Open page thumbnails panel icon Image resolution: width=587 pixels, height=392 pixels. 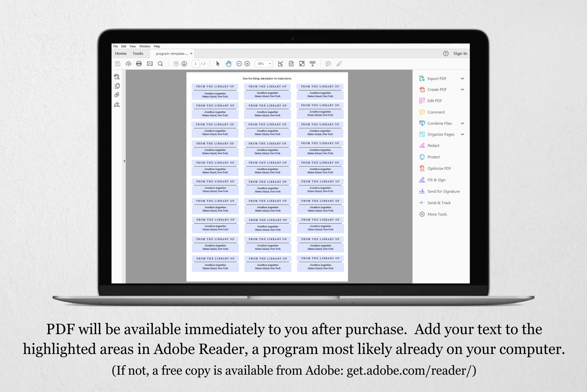(117, 86)
